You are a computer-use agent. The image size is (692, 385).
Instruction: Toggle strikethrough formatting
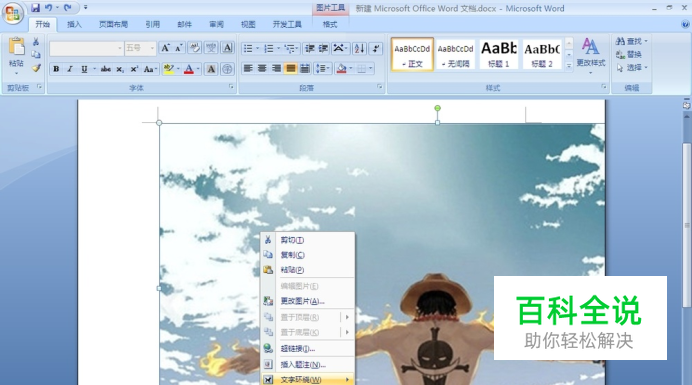(x=105, y=69)
